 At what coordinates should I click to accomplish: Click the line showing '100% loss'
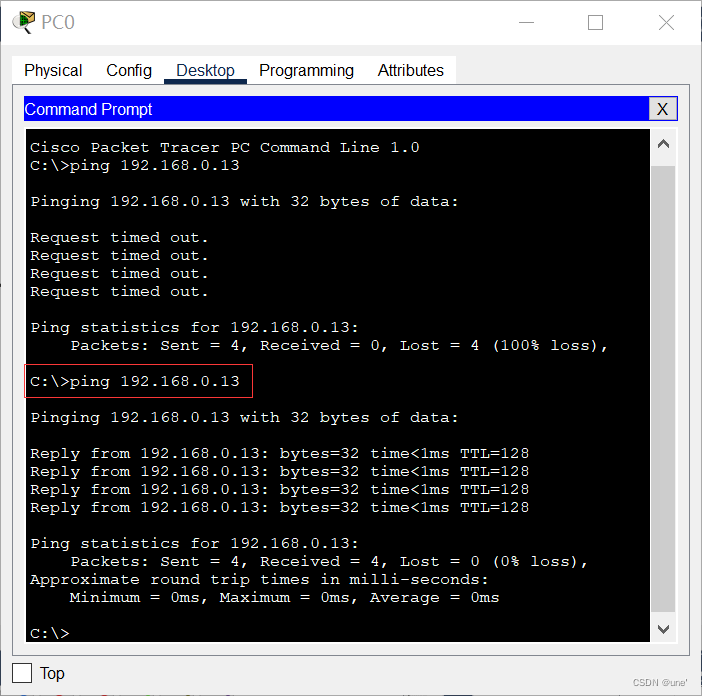(339, 345)
